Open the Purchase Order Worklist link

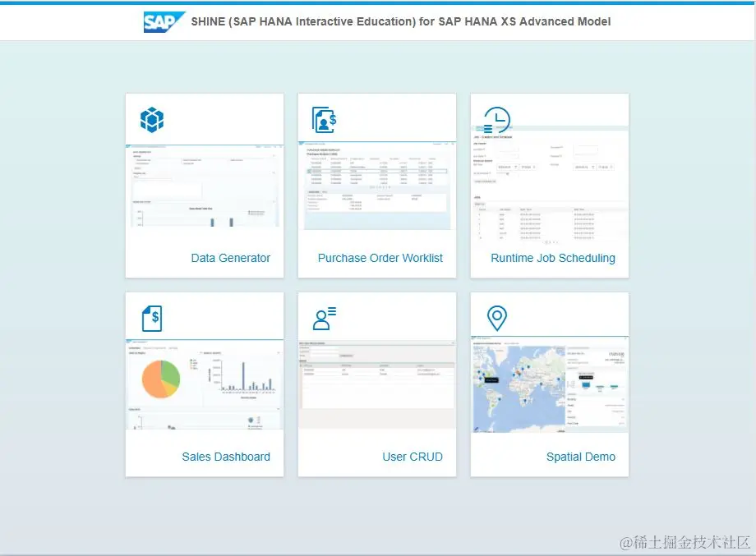point(380,258)
